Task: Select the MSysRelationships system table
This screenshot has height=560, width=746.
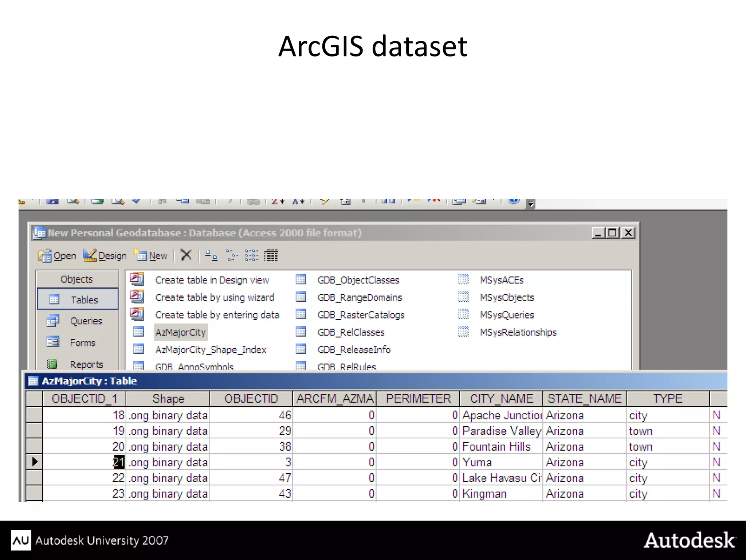Action: coord(518,332)
